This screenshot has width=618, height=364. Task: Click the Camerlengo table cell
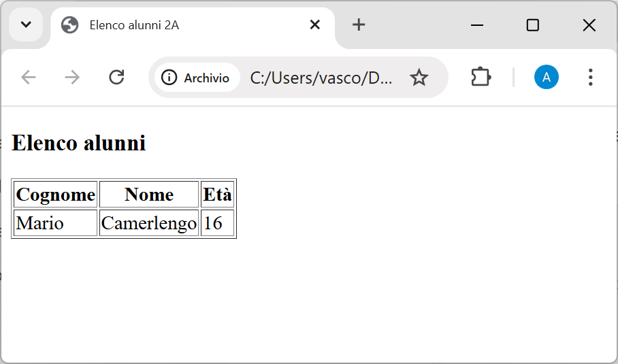[149, 223]
